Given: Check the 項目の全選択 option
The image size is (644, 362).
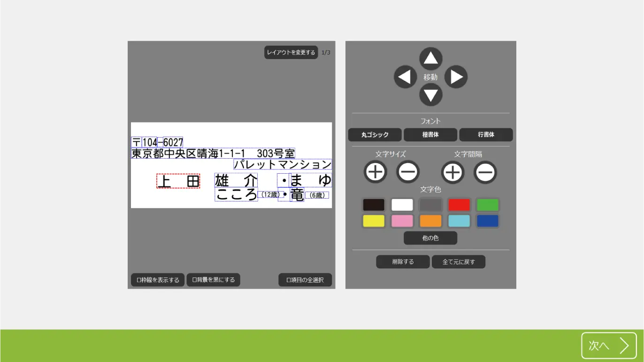Looking at the screenshot, I should click(x=305, y=280).
